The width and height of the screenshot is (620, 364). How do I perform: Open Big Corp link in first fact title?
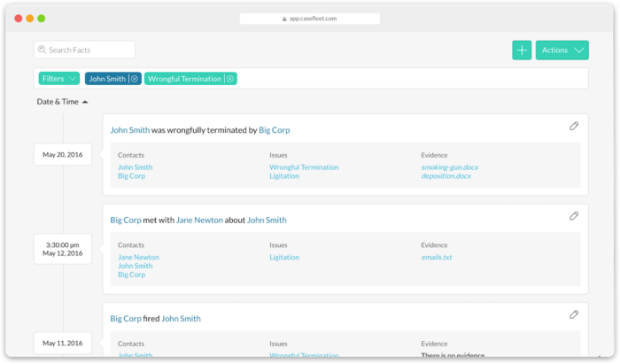tap(274, 130)
